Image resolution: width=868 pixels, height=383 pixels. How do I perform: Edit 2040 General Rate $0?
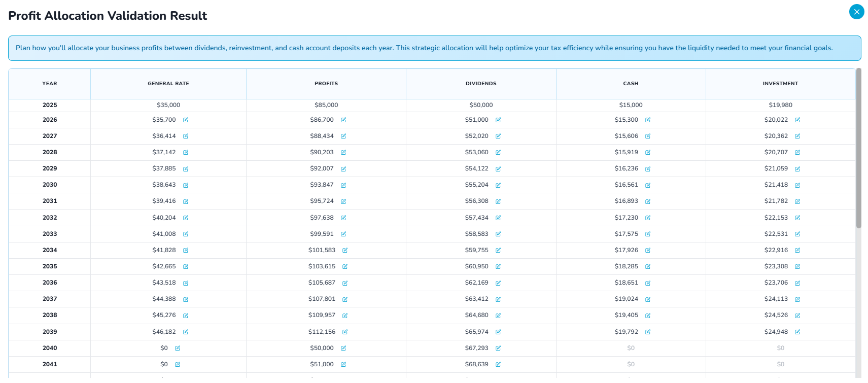click(178, 349)
